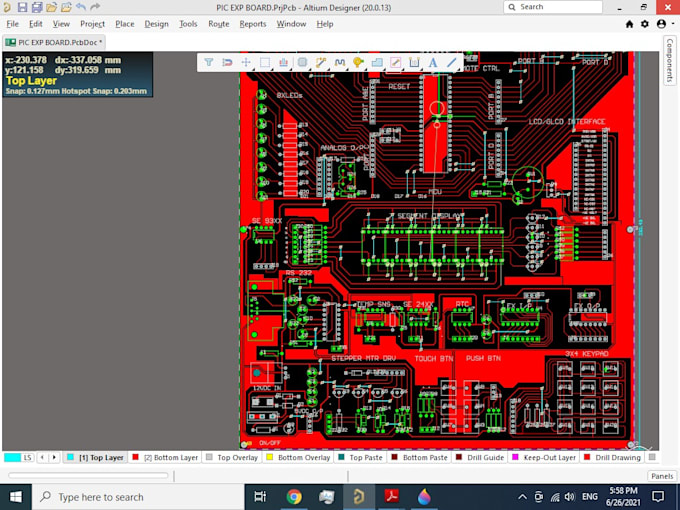Open the Help menu
Screen dimensions: 680x510
[x=325, y=24]
